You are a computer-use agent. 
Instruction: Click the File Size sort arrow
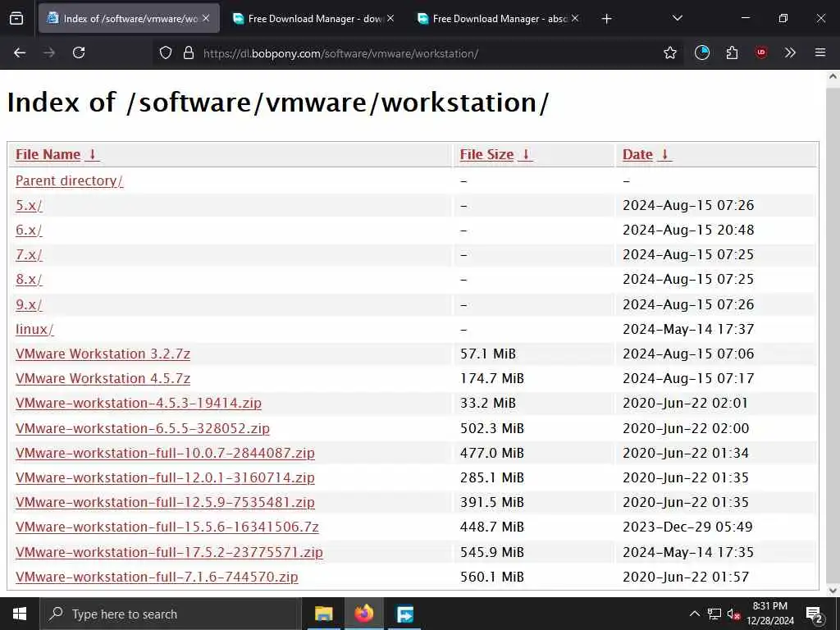pyautogui.click(x=526, y=154)
